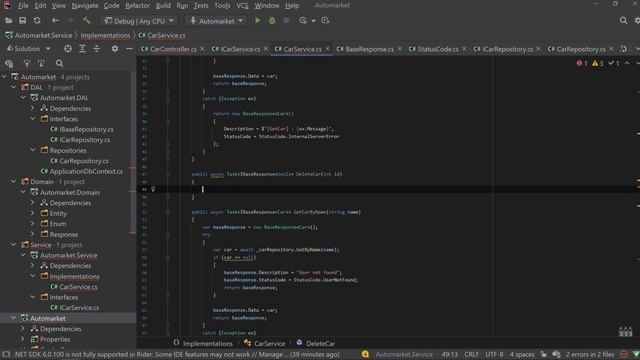Open the Tests menu
The width and height of the screenshot is (640, 360).
[x=201, y=6]
